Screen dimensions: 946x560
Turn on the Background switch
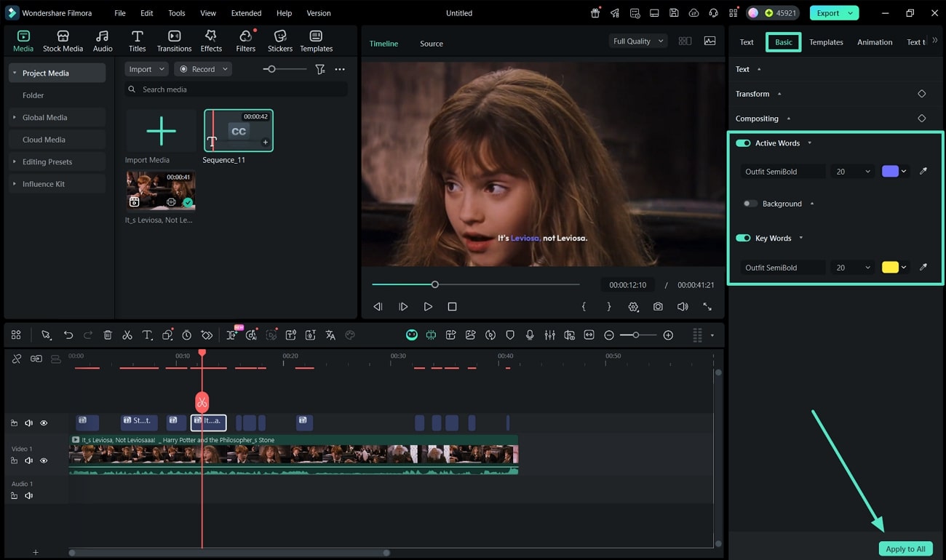(x=750, y=204)
